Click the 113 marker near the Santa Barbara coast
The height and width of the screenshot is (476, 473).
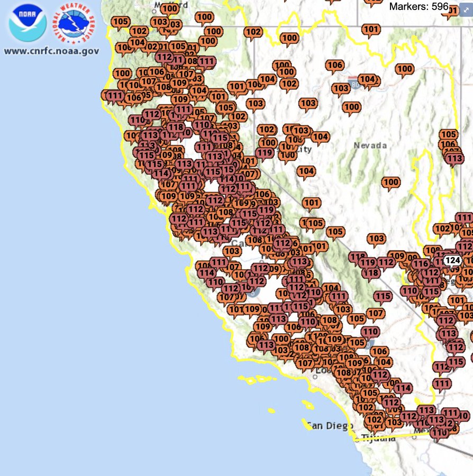(x=266, y=345)
